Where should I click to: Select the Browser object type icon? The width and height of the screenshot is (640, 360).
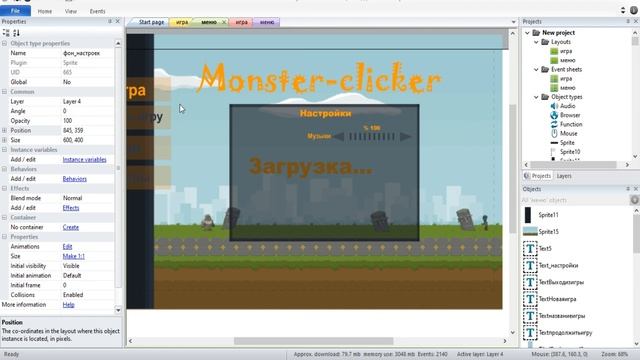[554, 115]
